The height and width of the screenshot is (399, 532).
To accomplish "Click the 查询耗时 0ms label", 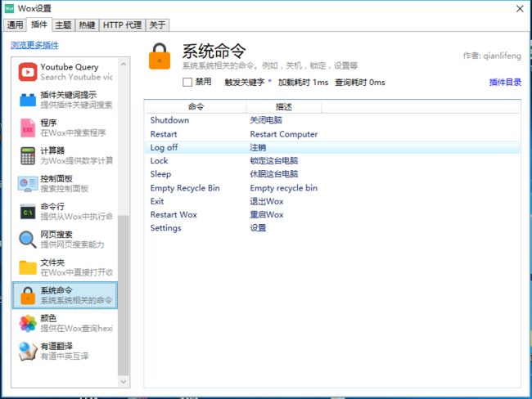I will coord(360,83).
